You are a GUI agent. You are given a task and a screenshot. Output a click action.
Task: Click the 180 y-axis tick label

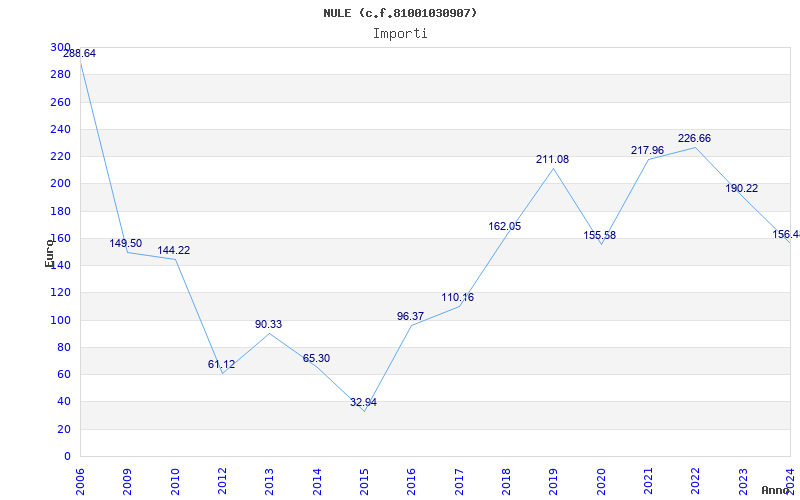[x=61, y=211]
